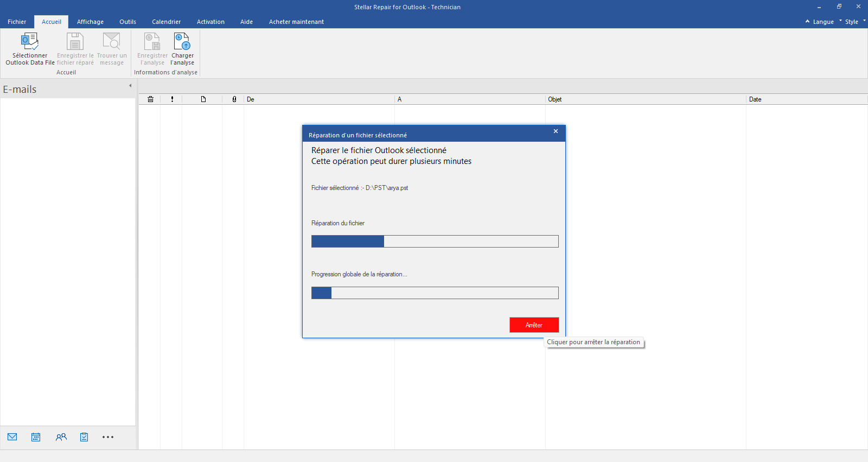Sort by the De column header
Viewport: 868px width, 462px height.
coord(319,99)
